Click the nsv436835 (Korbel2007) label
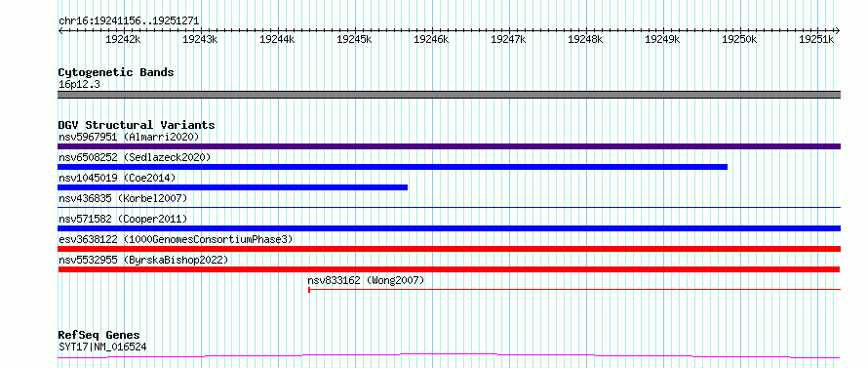The height and width of the screenshot is (368, 868). [123, 198]
